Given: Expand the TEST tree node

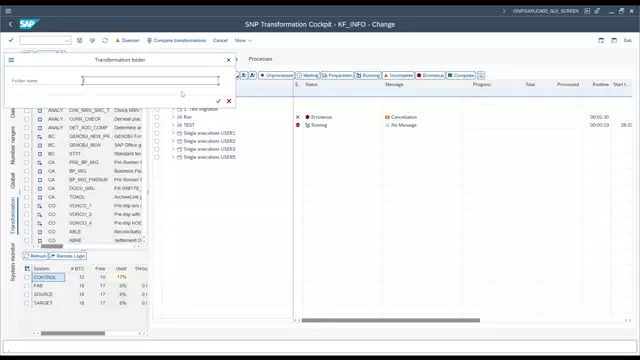Looking at the screenshot, I should coord(173,125).
